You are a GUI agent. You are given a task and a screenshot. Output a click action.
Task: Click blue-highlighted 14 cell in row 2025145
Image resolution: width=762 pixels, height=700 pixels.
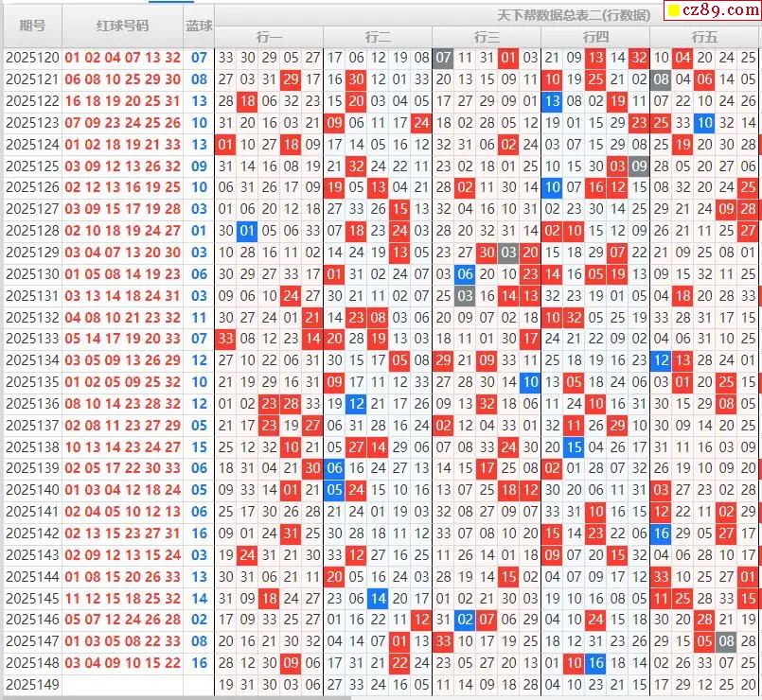click(x=378, y=599)
